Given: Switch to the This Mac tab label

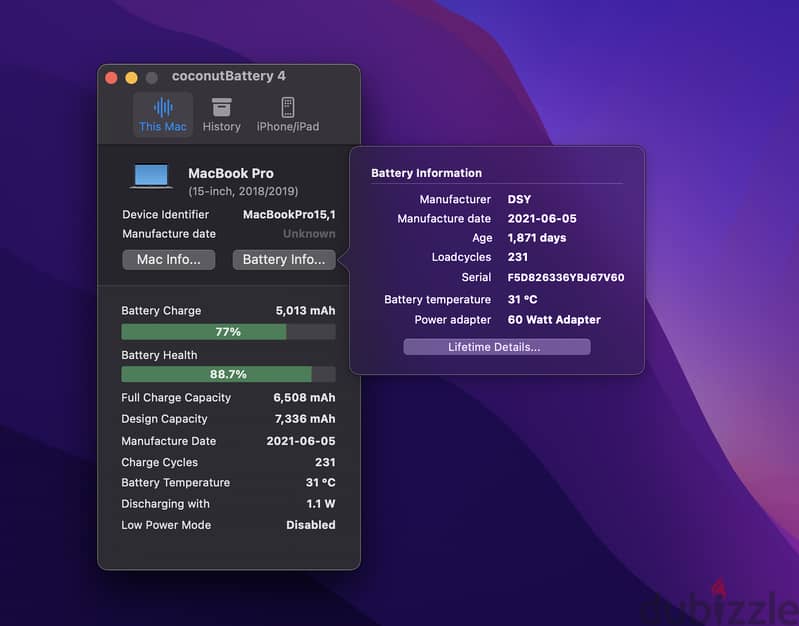Looking at the screenshot, I should (163, 126).
